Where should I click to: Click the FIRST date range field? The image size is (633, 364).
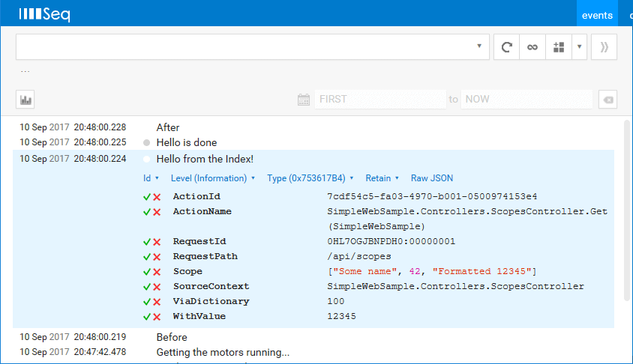(x=380, y=99)
